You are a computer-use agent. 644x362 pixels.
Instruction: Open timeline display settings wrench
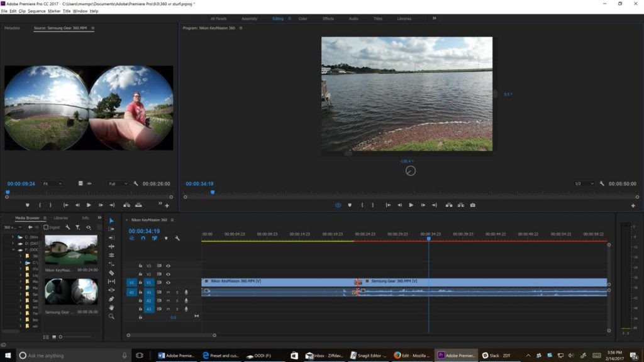click(177, 239)
